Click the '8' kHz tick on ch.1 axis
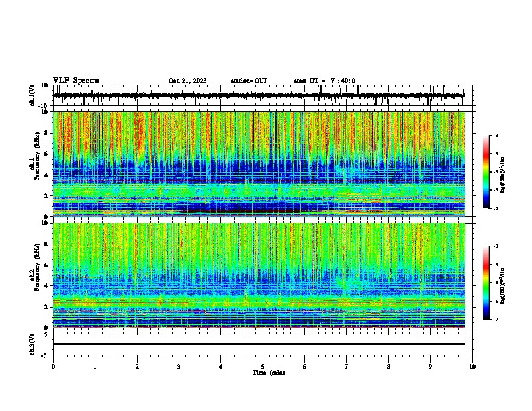 (x=47, y=133)
